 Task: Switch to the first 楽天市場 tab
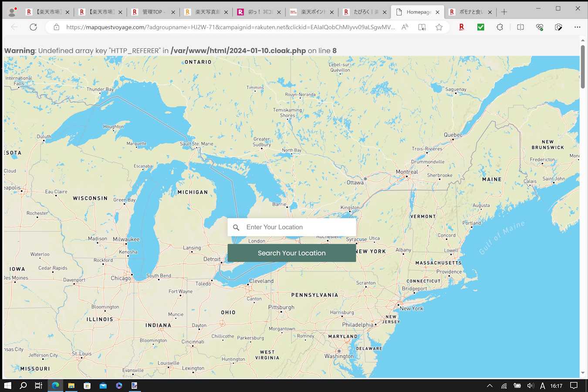(x=47, y=12)
